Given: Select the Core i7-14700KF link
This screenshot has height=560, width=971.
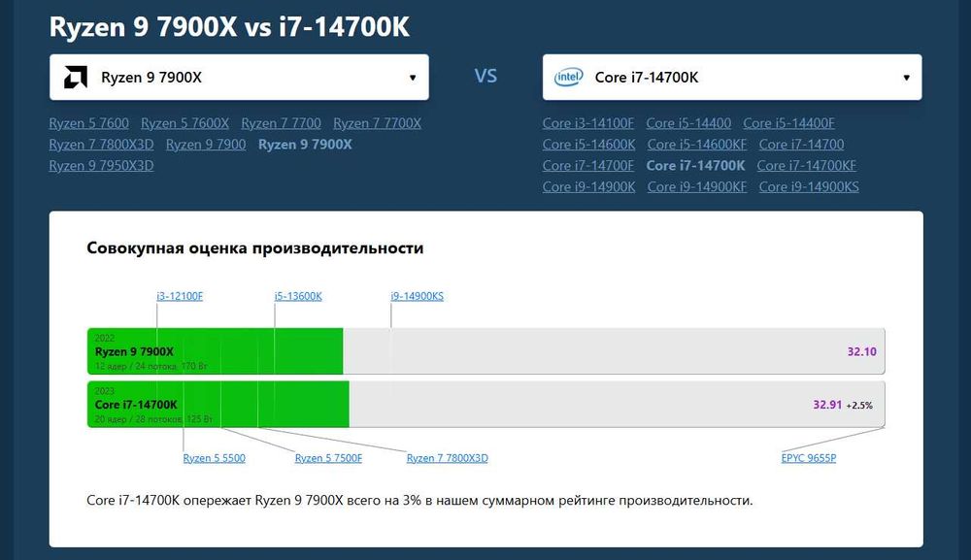Looking at the screenshot, I should [807, 165].
